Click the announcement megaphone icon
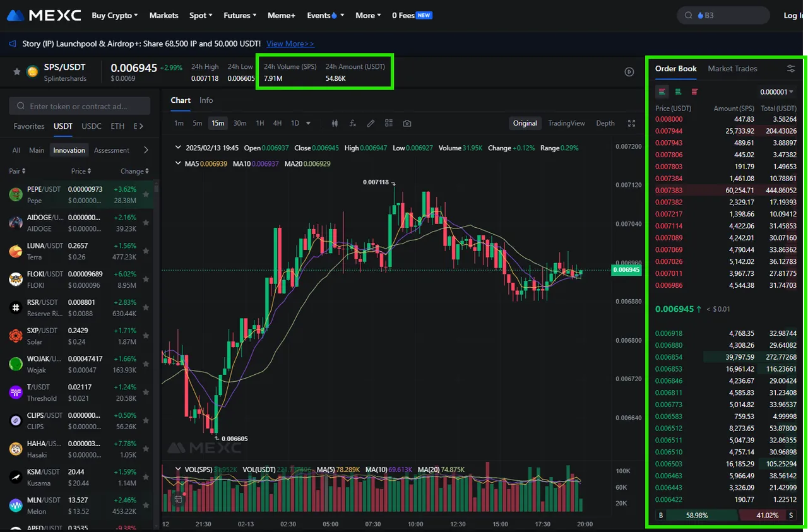The width and height of the screenshot is (808, 532). (x=13, y=44)
